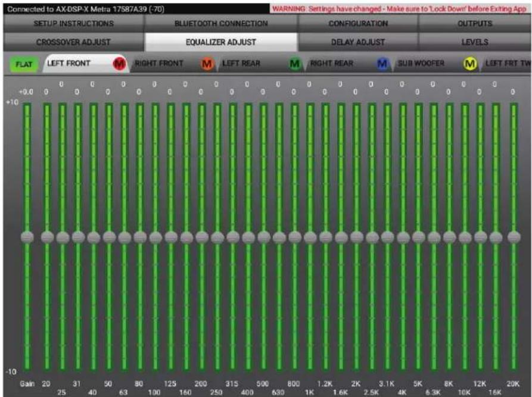Click the 630 Hz band slider handle
Image resolution: width=532 pixels, height=397 pixels.
[x=279, y=237]
